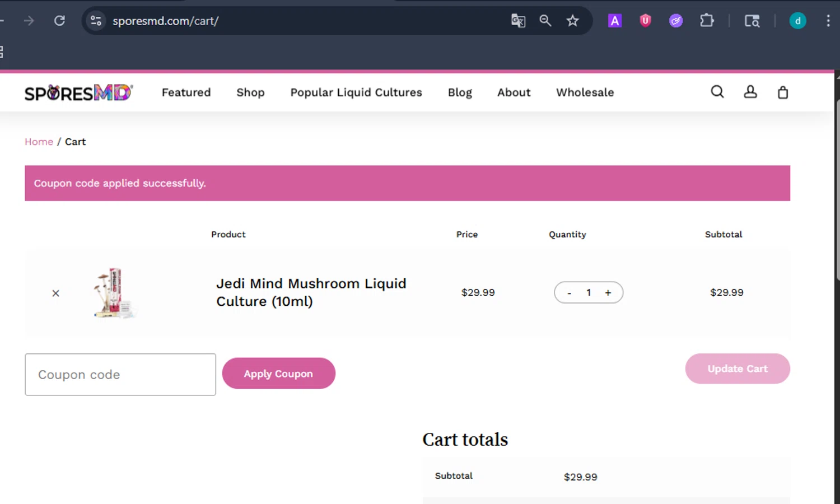Click the Update Cart button
Screen dimensions: 840x504
738,368
